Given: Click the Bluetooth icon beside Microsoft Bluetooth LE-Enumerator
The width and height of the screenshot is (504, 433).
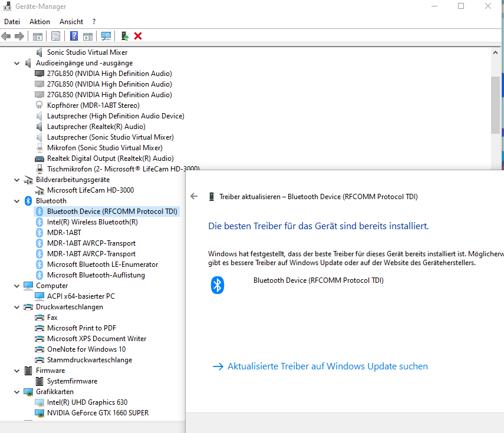Looking at the screenshot, I should (x=39, y=265).
